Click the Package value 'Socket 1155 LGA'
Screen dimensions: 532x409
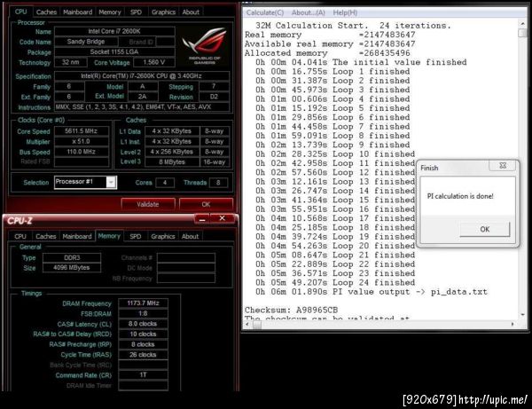click(114, 52)
